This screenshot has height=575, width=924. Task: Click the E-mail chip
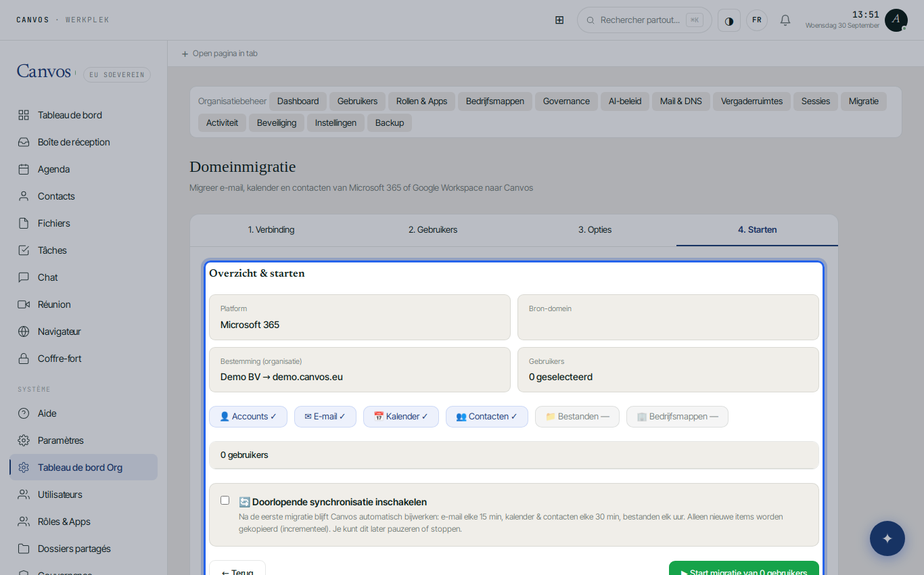coord(325,417)
